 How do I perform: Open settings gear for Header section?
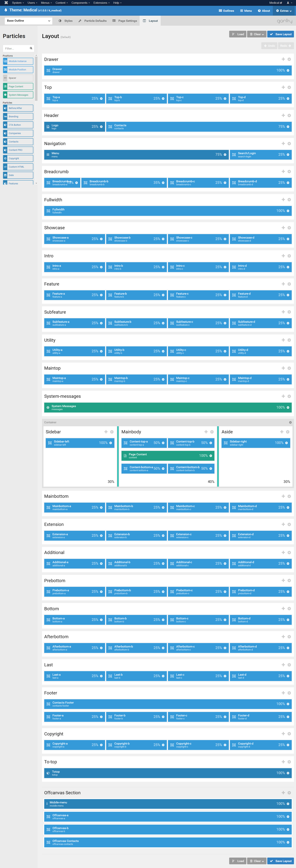pyautogui.click(x=289, y=116)
